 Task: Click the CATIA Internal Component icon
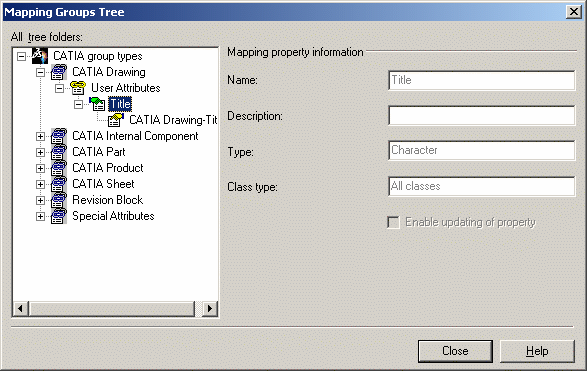coord(59,136)
